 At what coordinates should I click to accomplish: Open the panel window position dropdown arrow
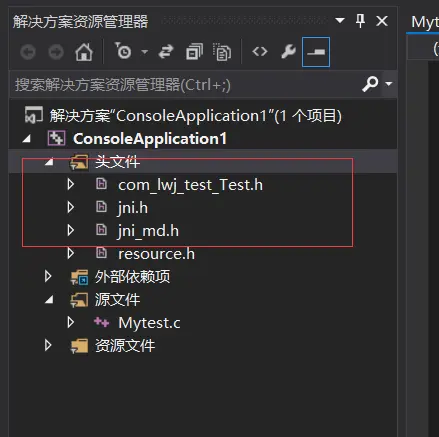coord(340,21)
